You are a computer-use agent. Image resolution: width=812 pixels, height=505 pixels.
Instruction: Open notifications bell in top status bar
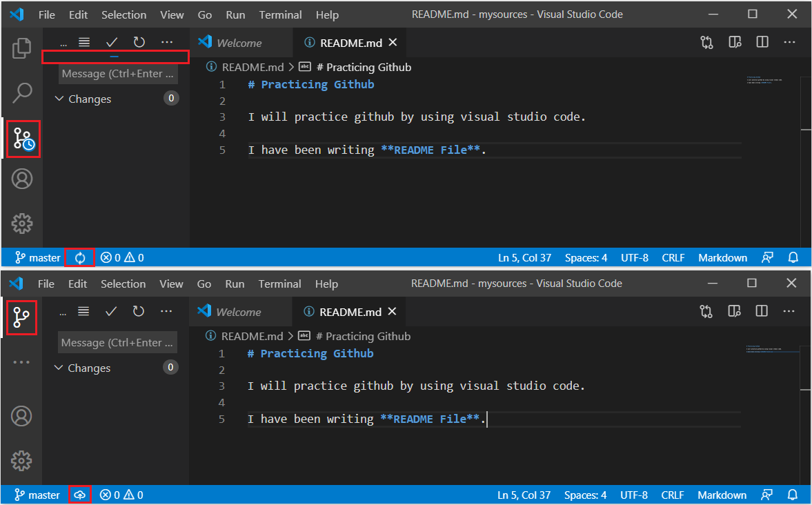click(793, 258)
